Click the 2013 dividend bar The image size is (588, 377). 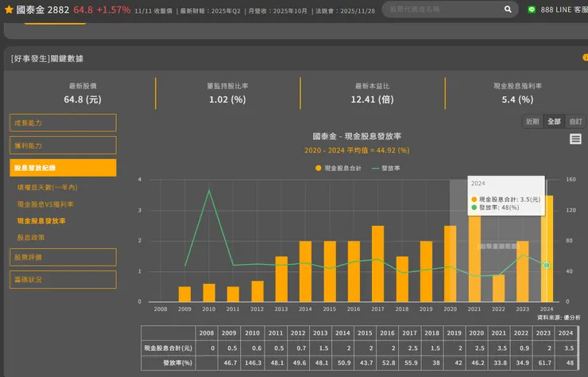[x=281, y=279]
